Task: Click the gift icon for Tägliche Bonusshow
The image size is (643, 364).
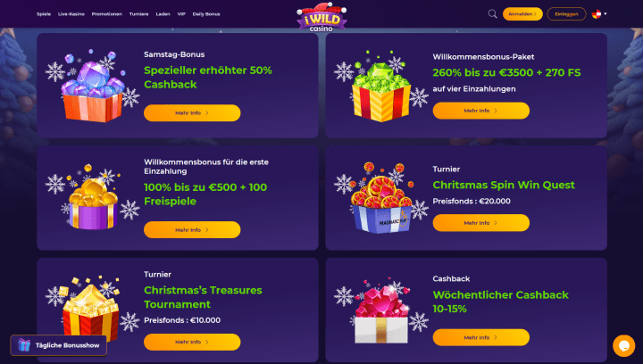Action: (x=24, y=345)
